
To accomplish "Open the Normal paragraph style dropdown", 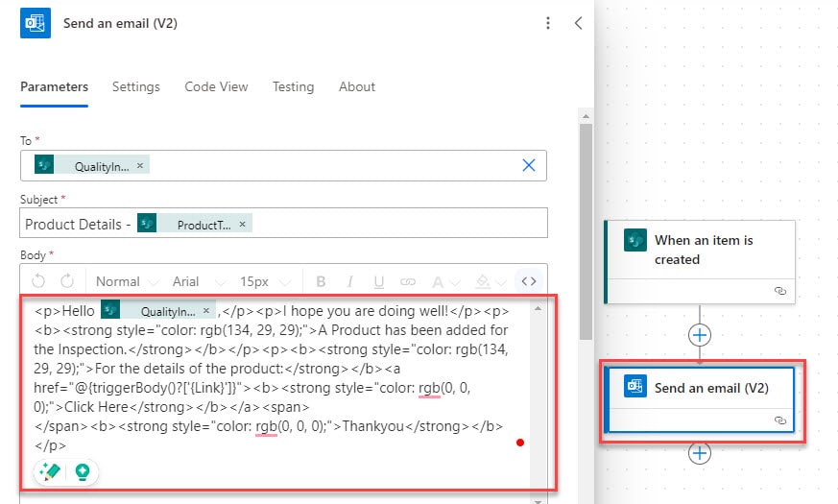I will coord(128,281).
